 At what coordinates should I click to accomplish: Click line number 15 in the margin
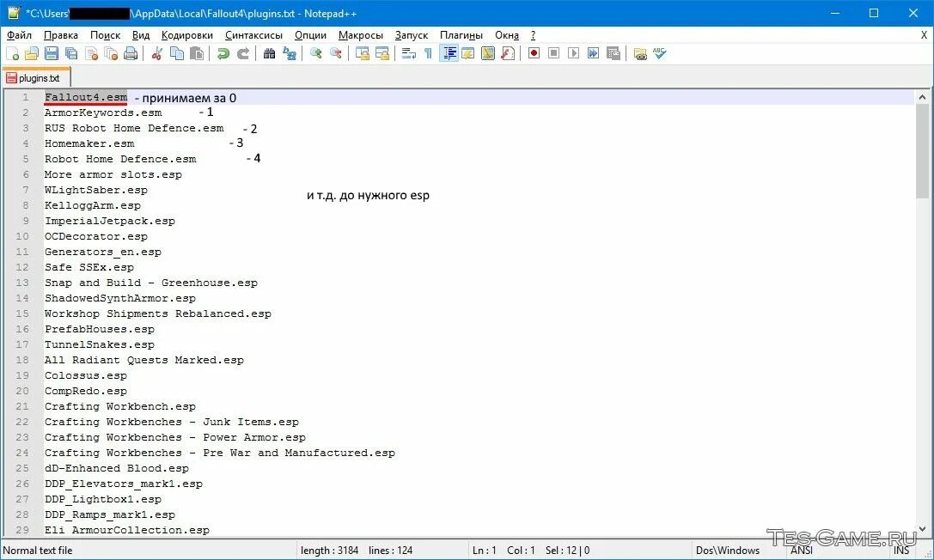(22, 313)
